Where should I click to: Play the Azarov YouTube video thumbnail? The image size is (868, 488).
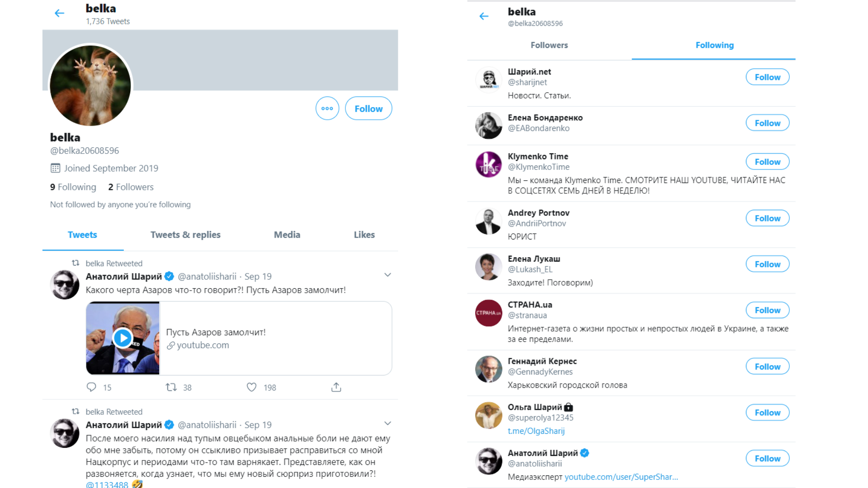(x=123, y=338)
